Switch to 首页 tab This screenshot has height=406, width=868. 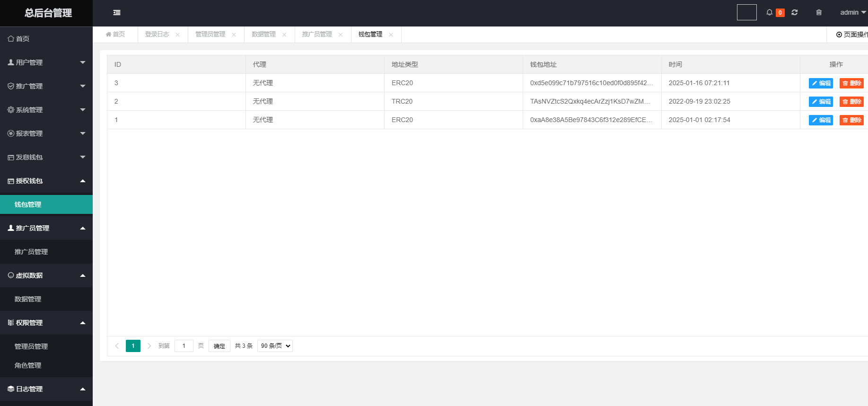(115, 35)
